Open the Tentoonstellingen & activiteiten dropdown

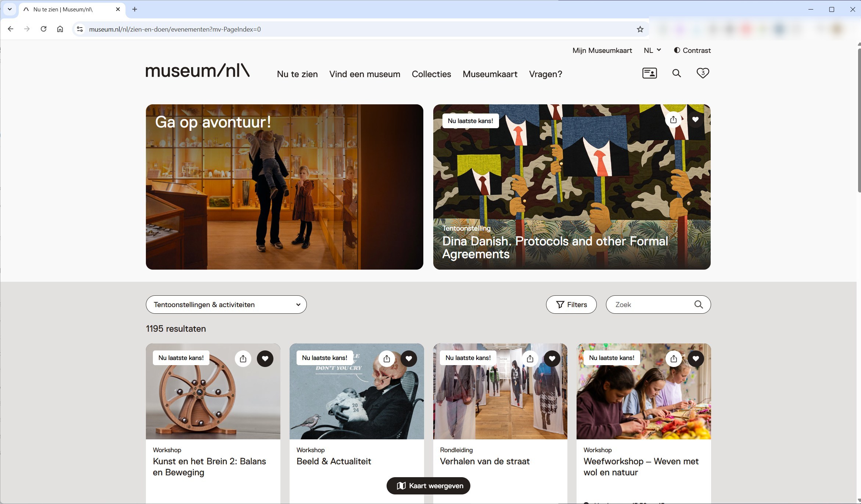pyautogui.click(x=226, y=305)
